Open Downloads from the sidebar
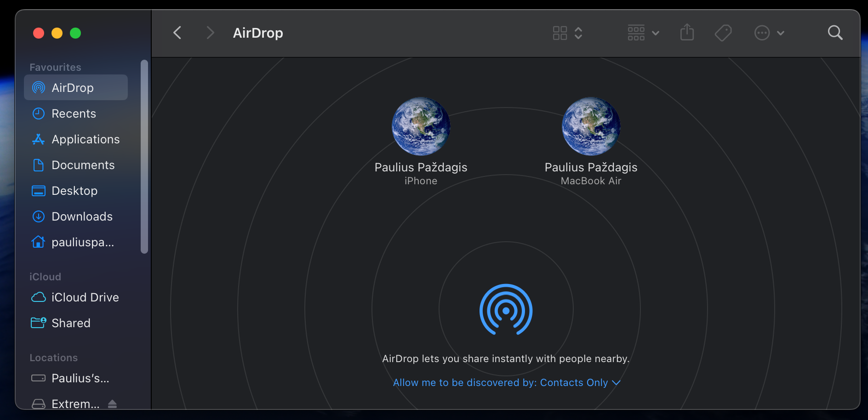This screenshot has width=868, height=420. pos(76,216)
